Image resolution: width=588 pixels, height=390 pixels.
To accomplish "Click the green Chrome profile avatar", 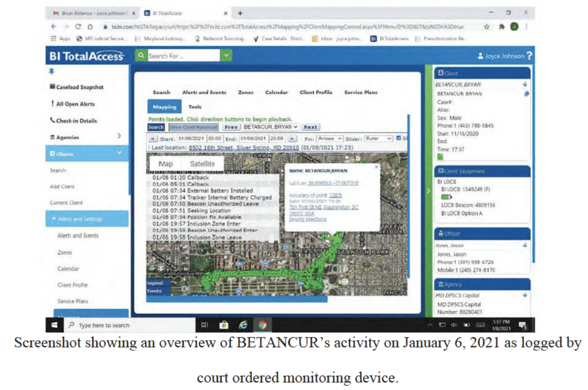I will pyautogui.click(x=513, y=27).
